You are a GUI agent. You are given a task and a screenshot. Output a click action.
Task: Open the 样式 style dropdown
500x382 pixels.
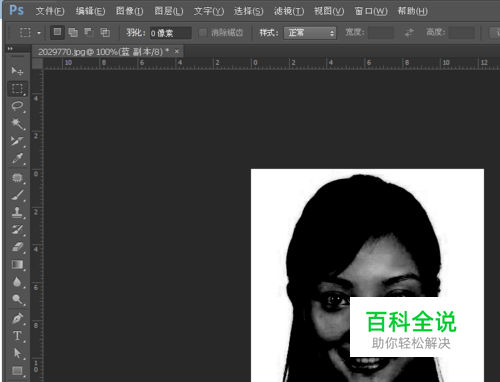310,33
